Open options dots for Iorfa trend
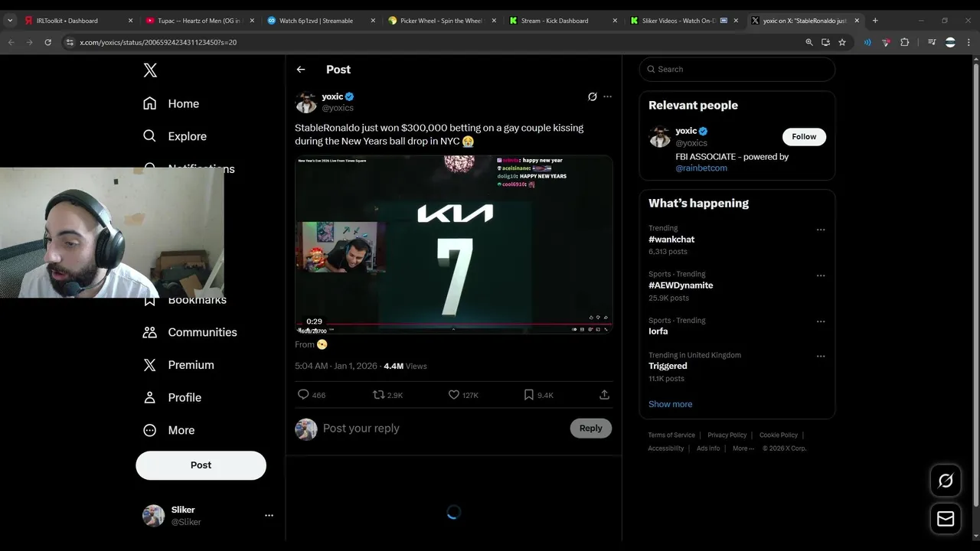 coord(821,321)
